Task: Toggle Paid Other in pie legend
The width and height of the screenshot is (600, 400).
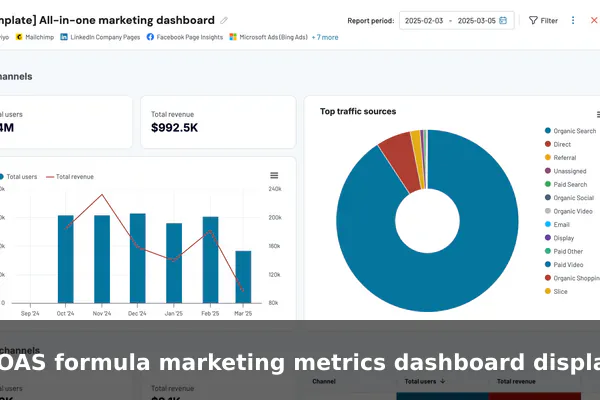Action: click(x=564, y=251)
